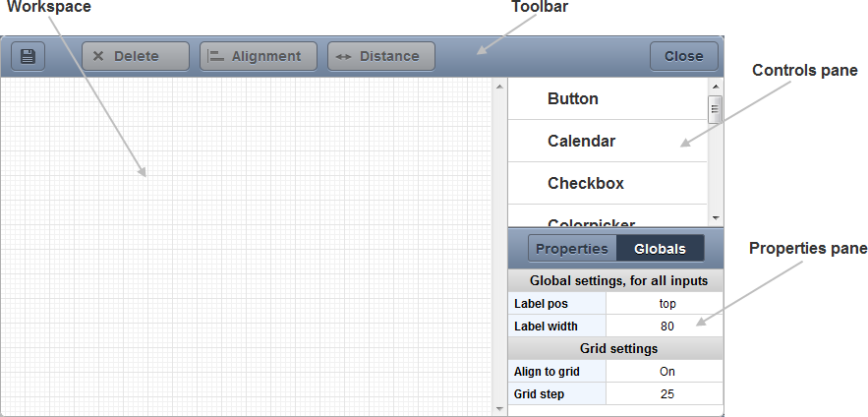Click workspace scrollbar up arrow

499,86
